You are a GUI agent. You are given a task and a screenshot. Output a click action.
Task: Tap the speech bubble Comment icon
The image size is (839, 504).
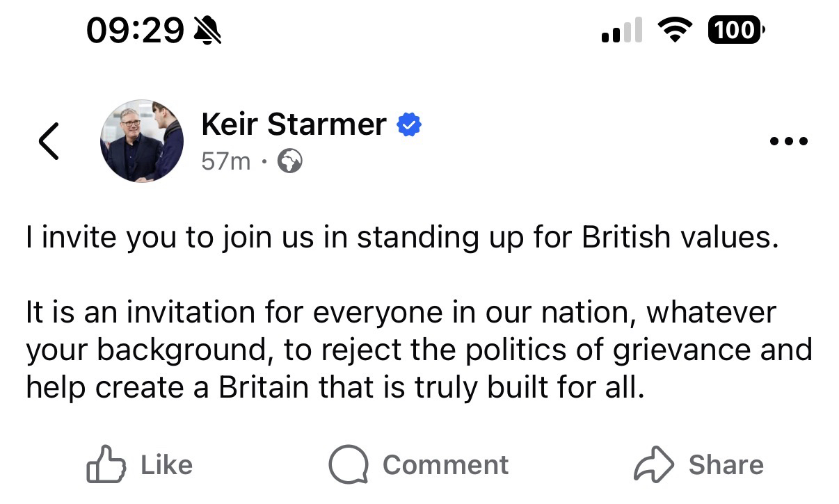pyautogui.click(x=348, y=465)
